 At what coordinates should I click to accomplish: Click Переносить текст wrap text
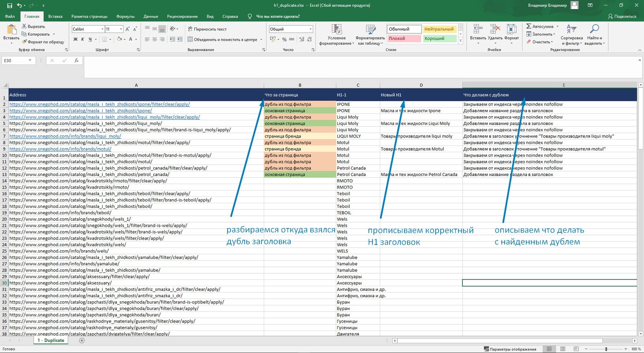click(x=207, y=29)
